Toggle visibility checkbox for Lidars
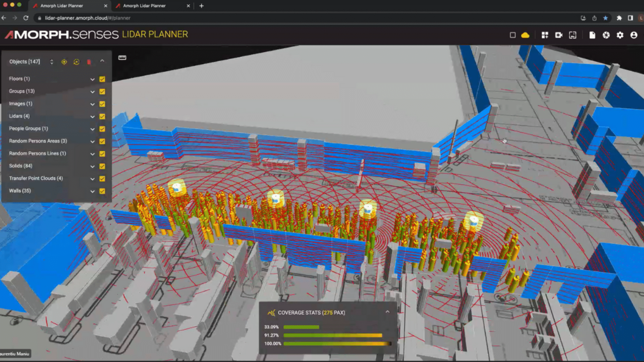This screenshot has height=362, width=644. [x=102, y=116]
